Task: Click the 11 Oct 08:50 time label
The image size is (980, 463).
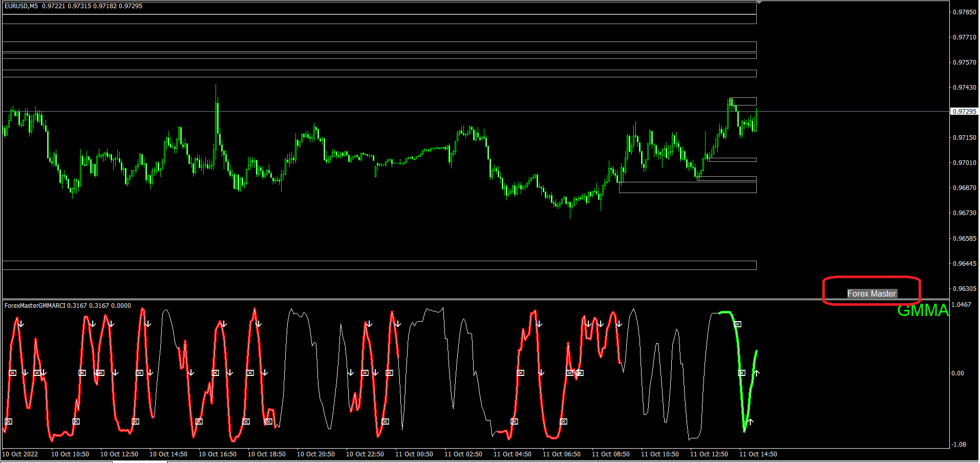Action: (x=611, y=454)
